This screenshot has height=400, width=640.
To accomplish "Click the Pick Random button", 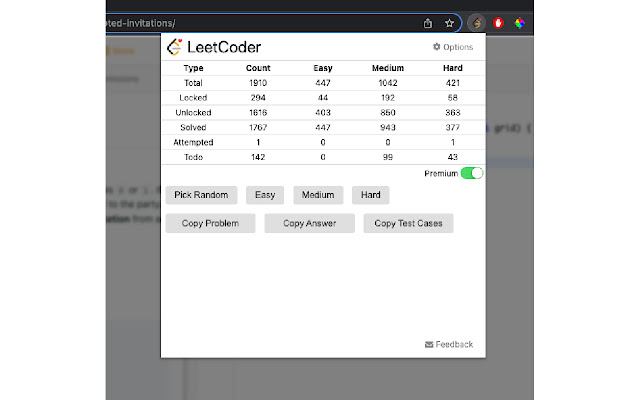I will coord(201,195).
